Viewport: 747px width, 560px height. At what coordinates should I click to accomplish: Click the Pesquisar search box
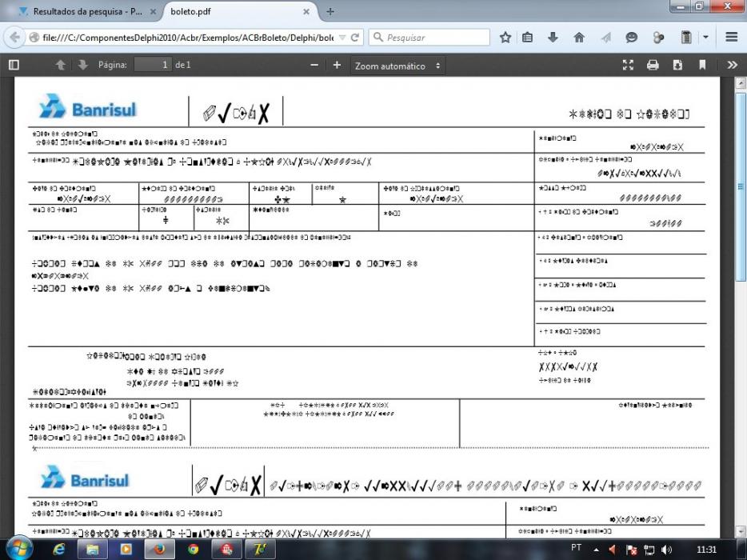(429, 37)
